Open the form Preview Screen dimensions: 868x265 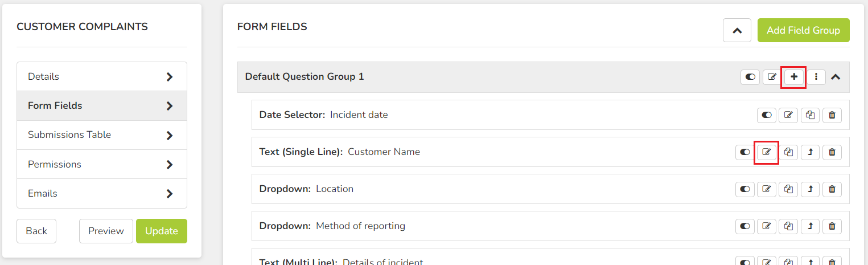106,231
